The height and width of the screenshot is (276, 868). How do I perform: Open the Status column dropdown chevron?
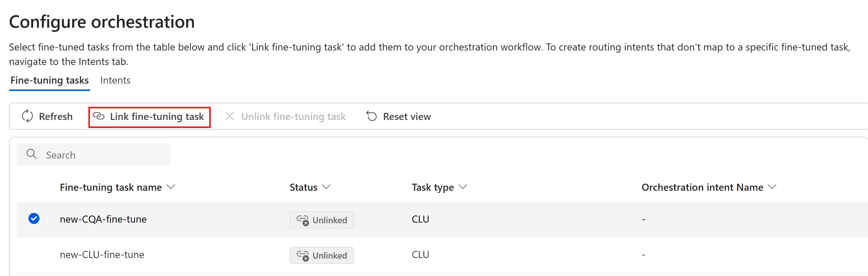[x=326, y=187]
